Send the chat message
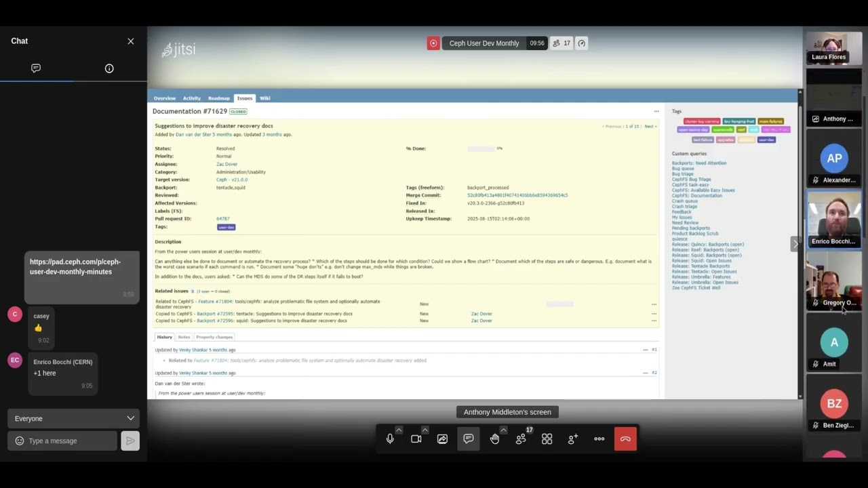Viewport: 868px width, 488px height. pos(130,441)
